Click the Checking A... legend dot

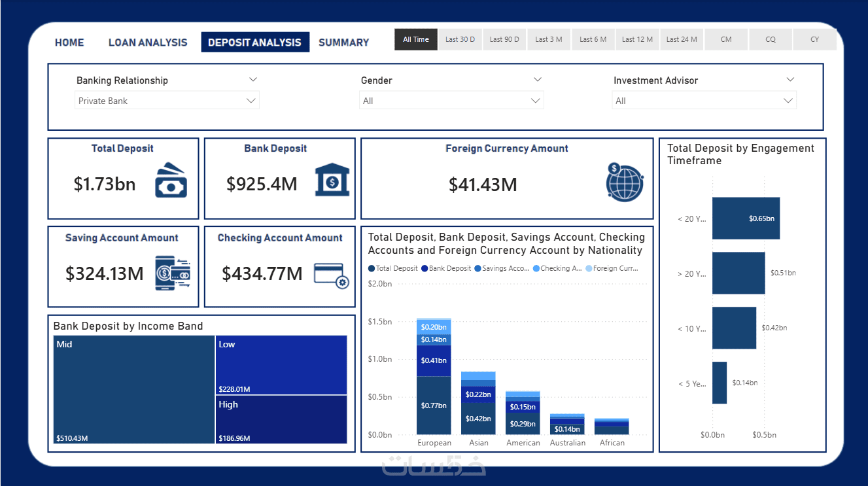click(x=536, y=269)
